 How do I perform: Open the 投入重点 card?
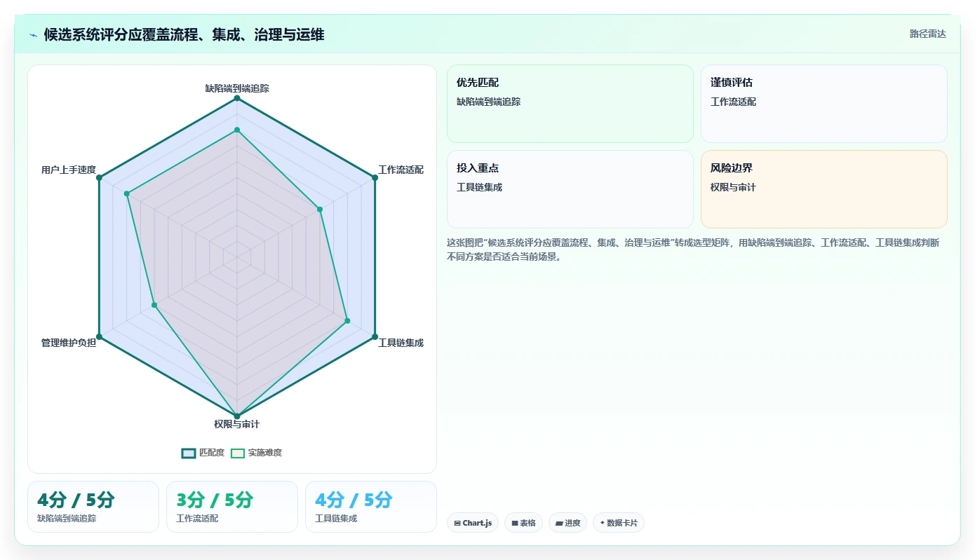570,189
